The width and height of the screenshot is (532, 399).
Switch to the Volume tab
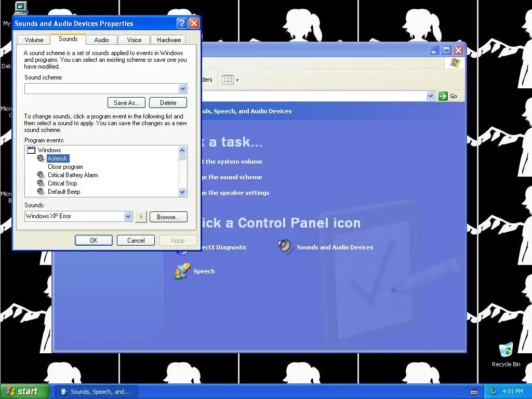[x=34, y=39]
